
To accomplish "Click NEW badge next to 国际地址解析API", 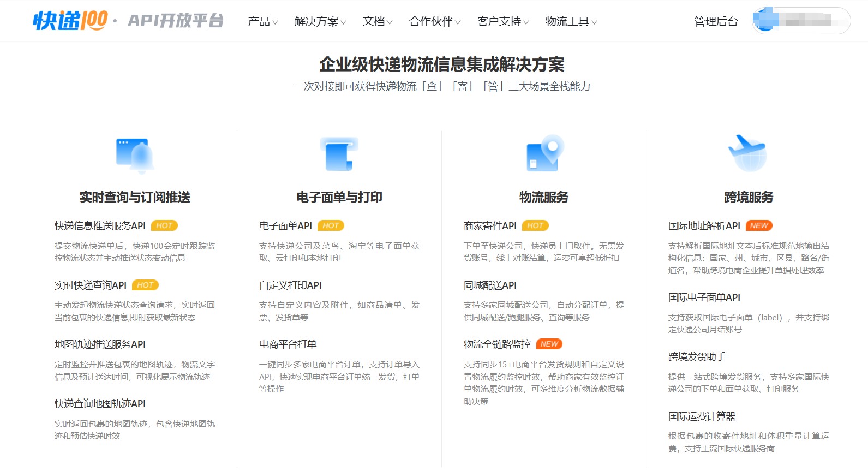I will pyautogui.click(x=759, y=225).
